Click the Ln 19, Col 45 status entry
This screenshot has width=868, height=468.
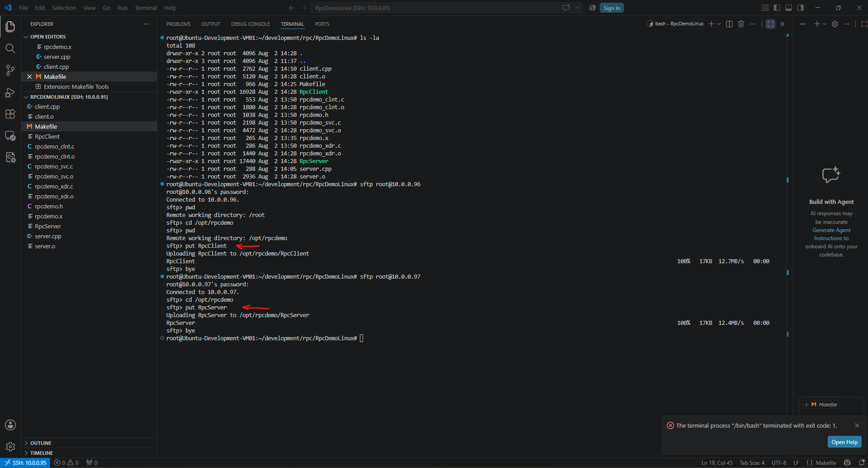pos(717,463)
